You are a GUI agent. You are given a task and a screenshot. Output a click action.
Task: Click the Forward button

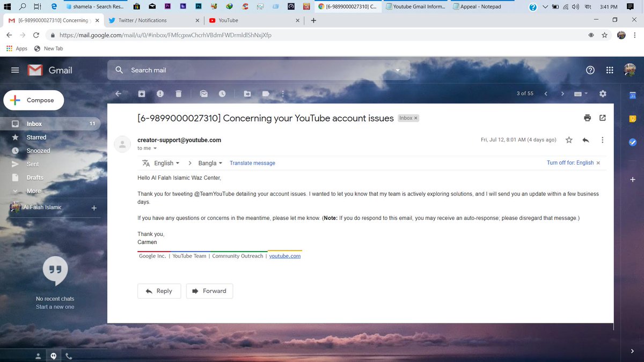(x=209, y=291)
